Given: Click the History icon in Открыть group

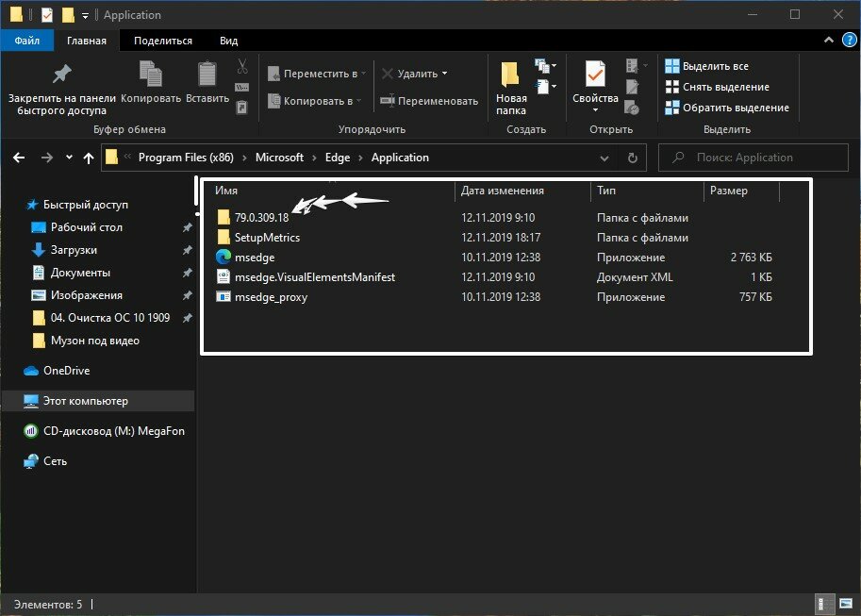Looking at the screenshot, I should [632, 108].
